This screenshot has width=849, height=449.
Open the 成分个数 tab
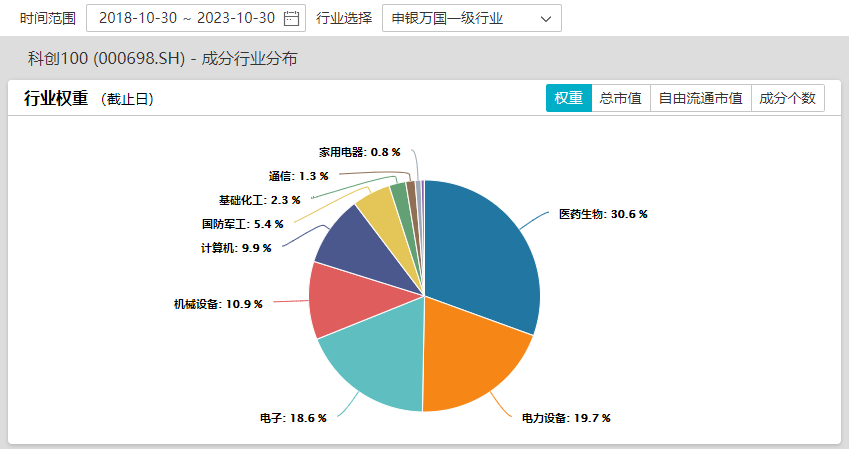point(787,98)
